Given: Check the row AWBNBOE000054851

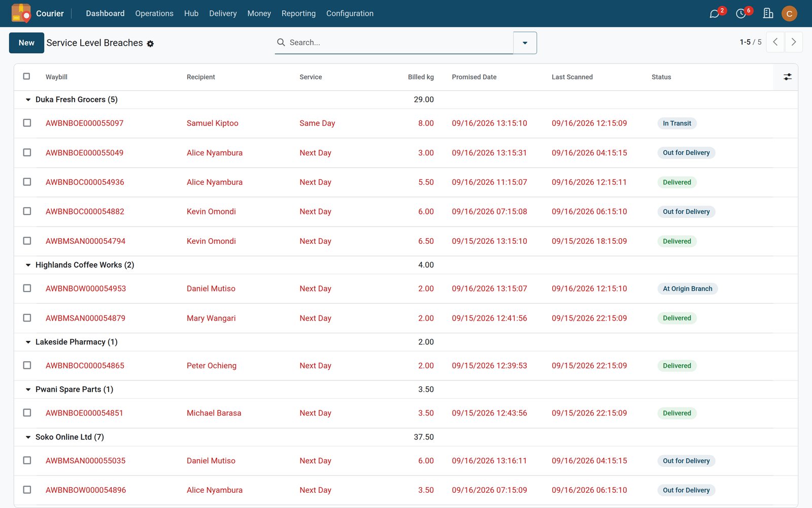Looking at the screenshot, I should pyautogui.click(x=27, y=412).
